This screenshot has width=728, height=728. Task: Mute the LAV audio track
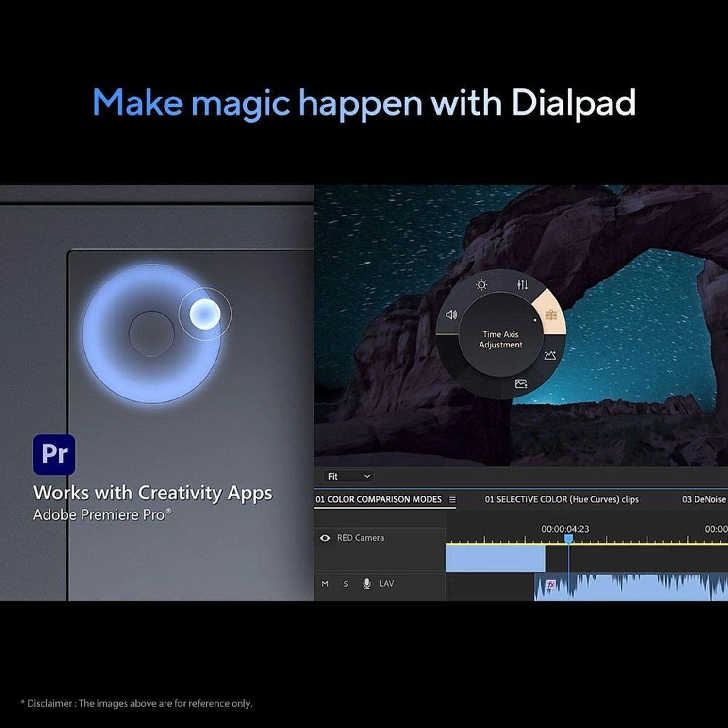[x=325, y=584]
